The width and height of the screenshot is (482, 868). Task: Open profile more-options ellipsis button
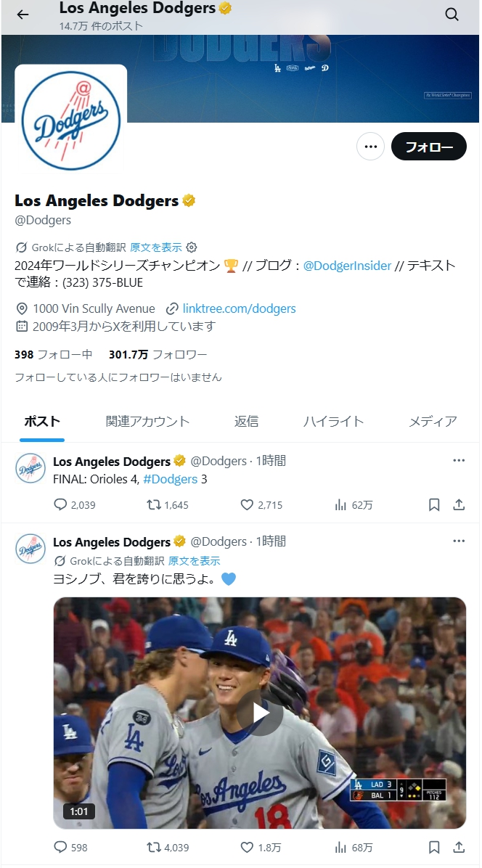(x=370, y=147)
